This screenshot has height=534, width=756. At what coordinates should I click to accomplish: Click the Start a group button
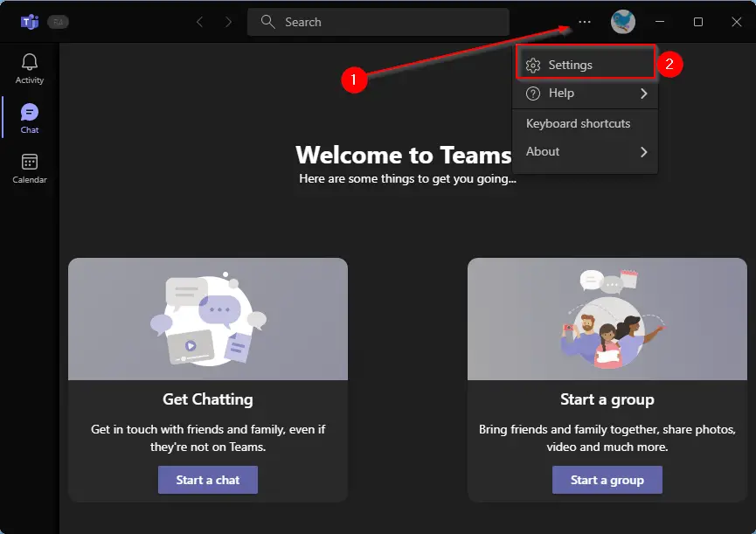(x=607, y=480)
